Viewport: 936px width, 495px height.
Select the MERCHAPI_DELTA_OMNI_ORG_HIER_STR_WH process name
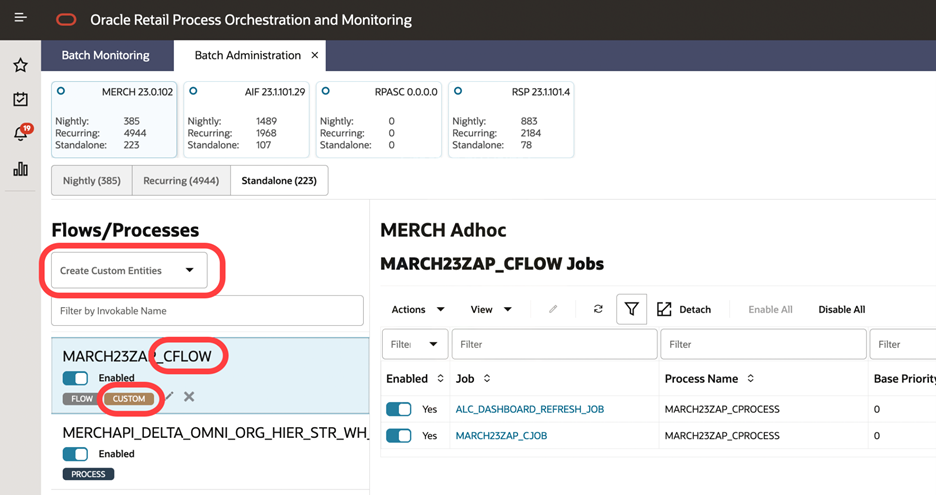(215, 432)
